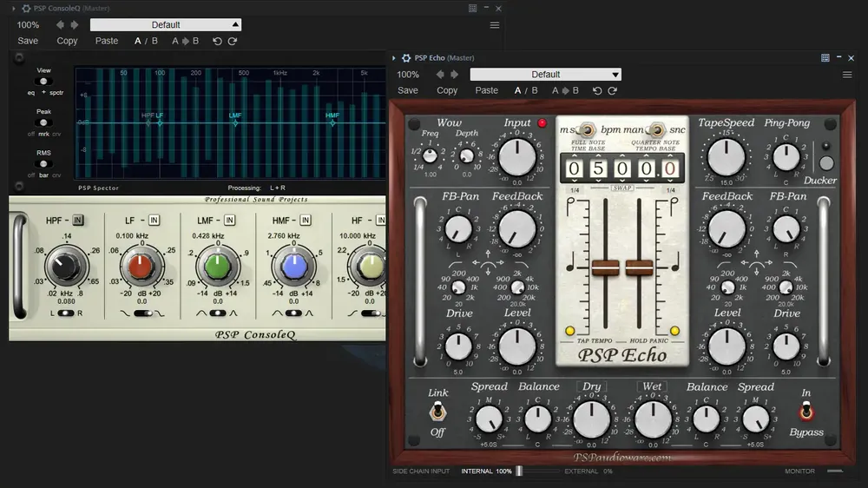Select the next preset arrow in PSP Echo

(x=455, y=74)
